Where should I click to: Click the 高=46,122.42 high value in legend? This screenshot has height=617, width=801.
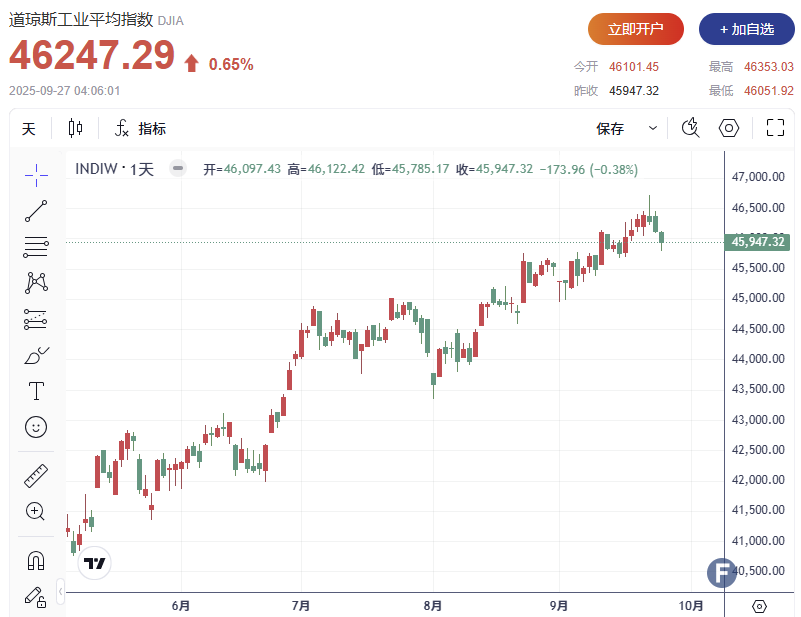point(326,169)
